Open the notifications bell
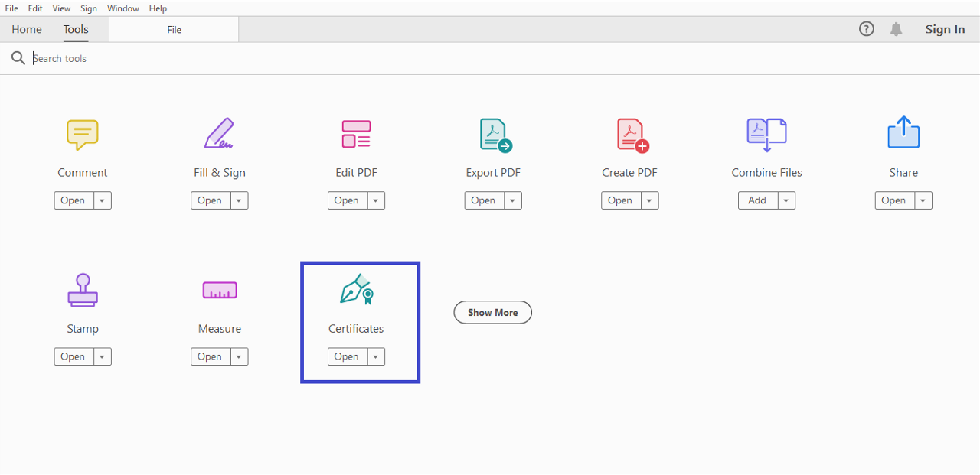 pos(896,29)
